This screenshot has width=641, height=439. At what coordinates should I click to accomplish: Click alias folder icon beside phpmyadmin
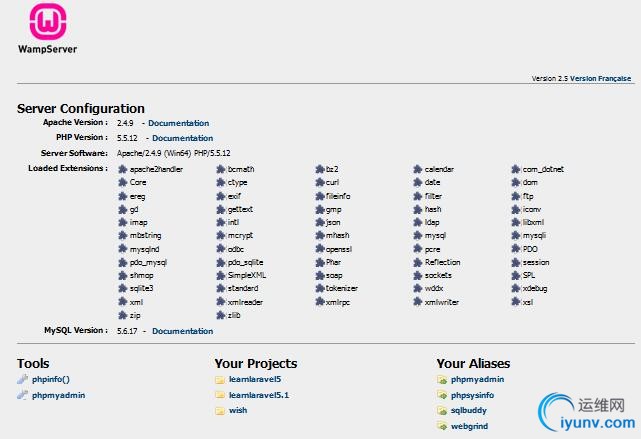tap(442, 380)
